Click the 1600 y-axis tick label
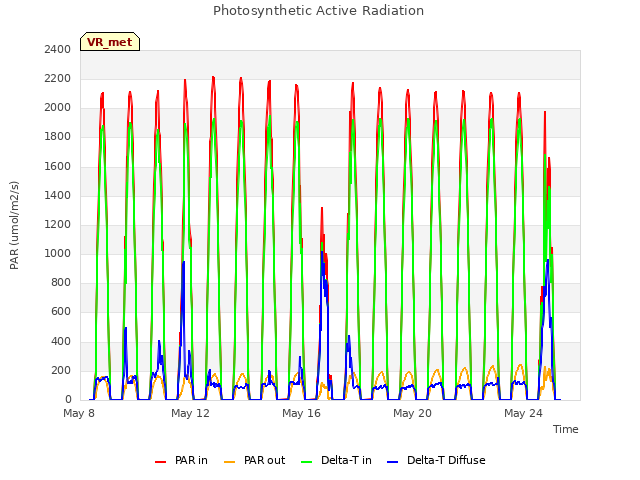This screenshot has height=480, width=640. pos(58,167)
